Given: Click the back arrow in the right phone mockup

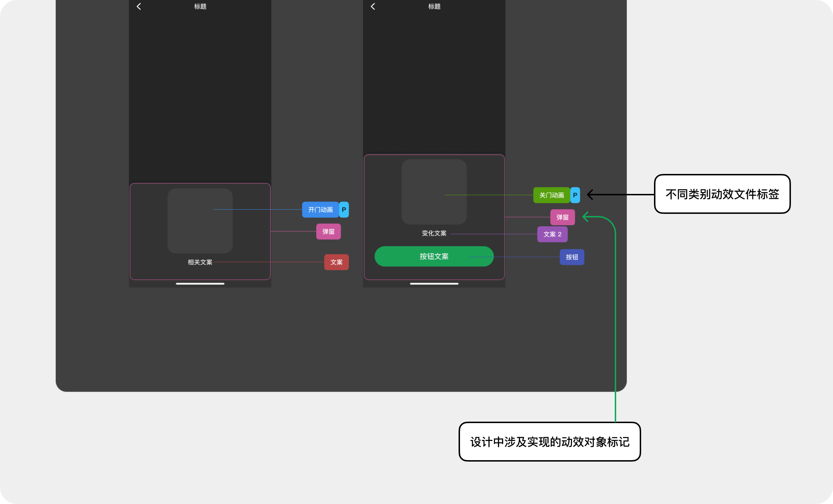Looking at the screenshot, I should point(373,6).
